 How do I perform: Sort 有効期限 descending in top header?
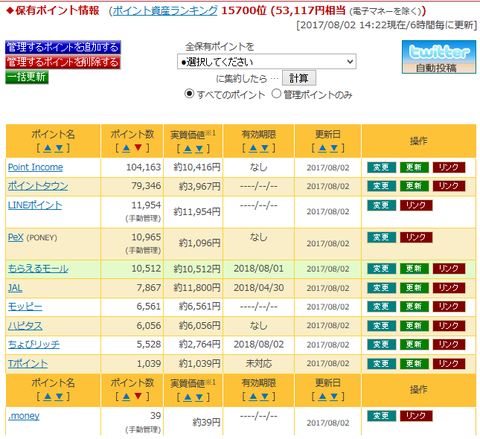(264, 148)
